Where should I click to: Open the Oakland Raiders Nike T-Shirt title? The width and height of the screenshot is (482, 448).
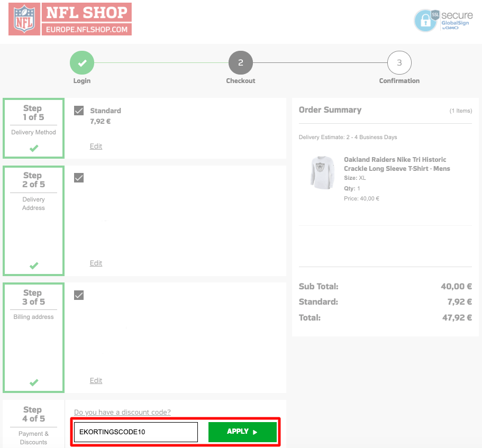point(397,164)
